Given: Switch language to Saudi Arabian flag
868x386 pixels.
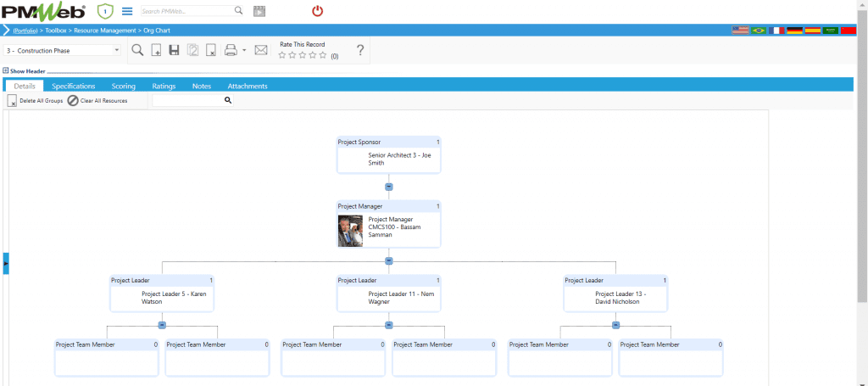Looking at the screenshot, I should pos(831,31).
